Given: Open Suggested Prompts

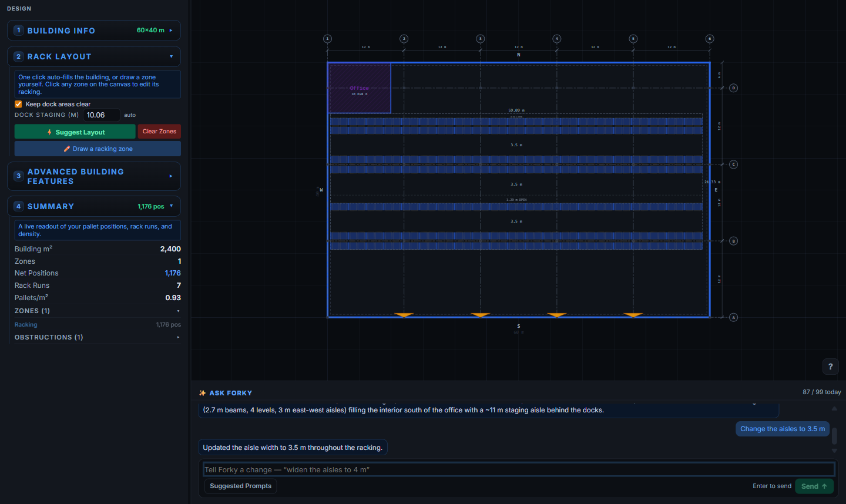Looking at the screenshot, I should pos(240,486).
